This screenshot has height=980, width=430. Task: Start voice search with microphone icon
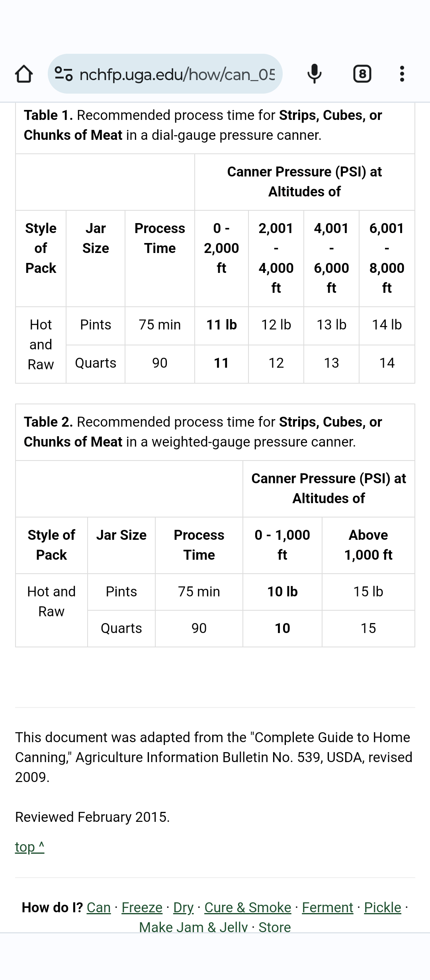tap(315, 74)
